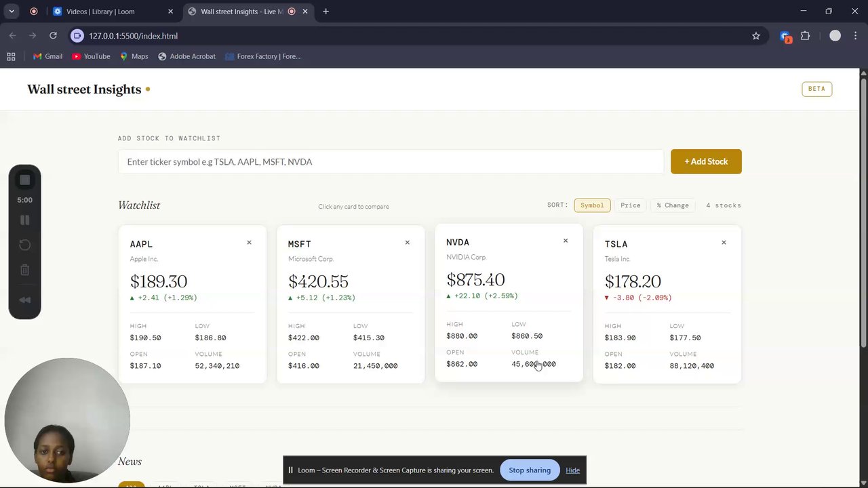Reload the current page
This screenshot has width=868, height=488.
click(53, 35)
